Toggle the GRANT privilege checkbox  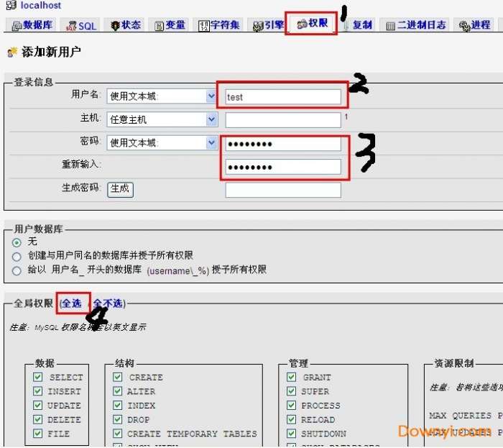point(292,377)
